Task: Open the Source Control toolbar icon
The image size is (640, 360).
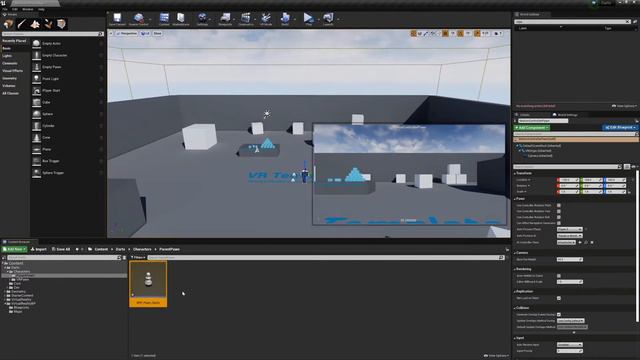Action: 139,18
